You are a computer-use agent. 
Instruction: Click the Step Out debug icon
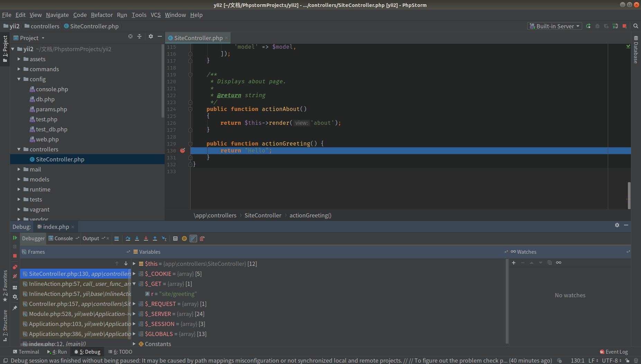(x=155, y=239)
